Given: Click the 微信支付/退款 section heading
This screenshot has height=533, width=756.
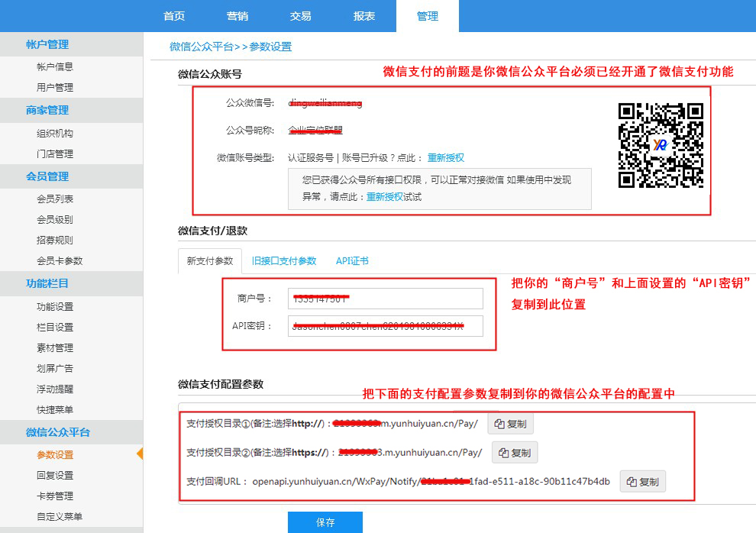Looking at the screenshot, I should [x=212, y=231].
